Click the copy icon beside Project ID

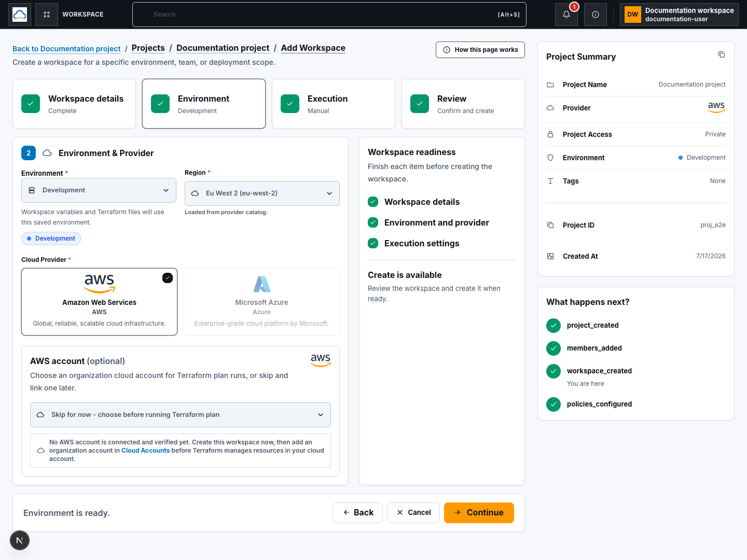[x=550, y=225]
